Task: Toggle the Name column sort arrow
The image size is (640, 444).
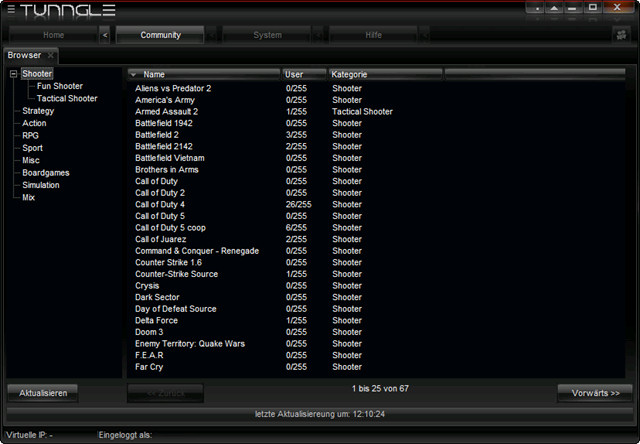Action: (x=133, y=75)
